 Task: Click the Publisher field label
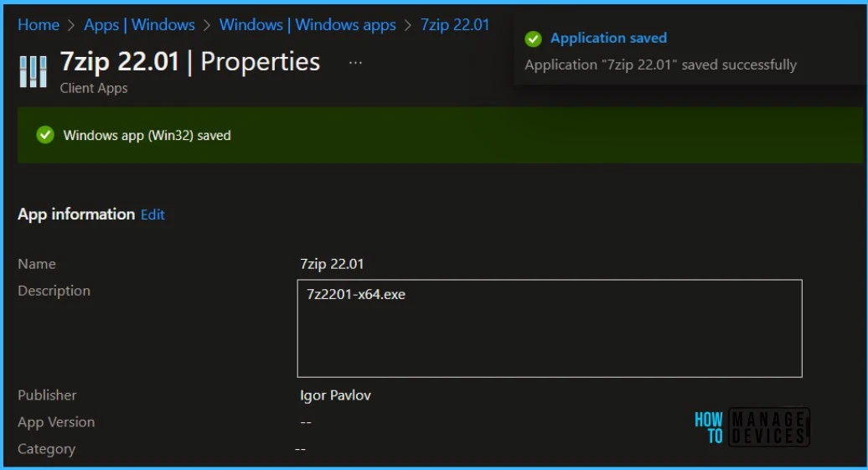pos(47,395)
